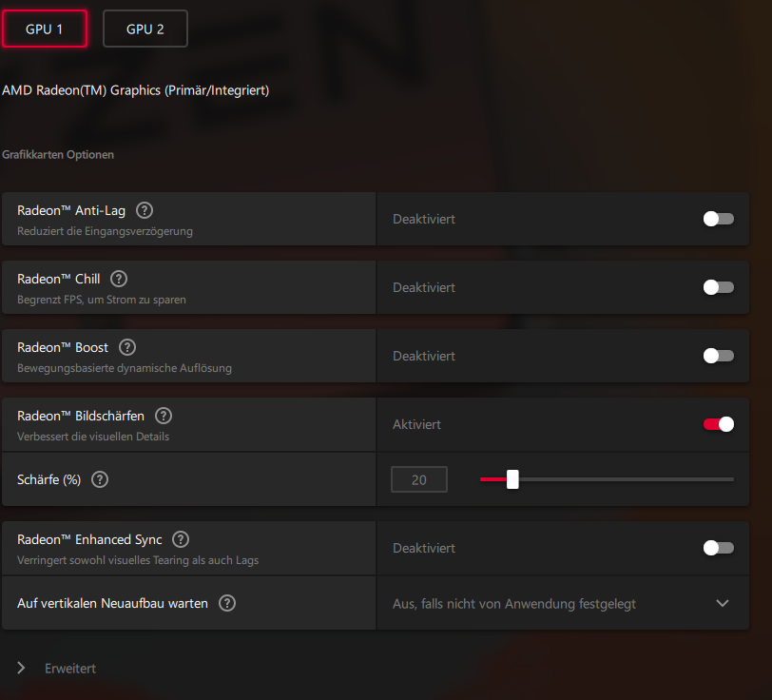Click the Radeon Boost label
Screen dimensions: 772x700
(63, 347)
